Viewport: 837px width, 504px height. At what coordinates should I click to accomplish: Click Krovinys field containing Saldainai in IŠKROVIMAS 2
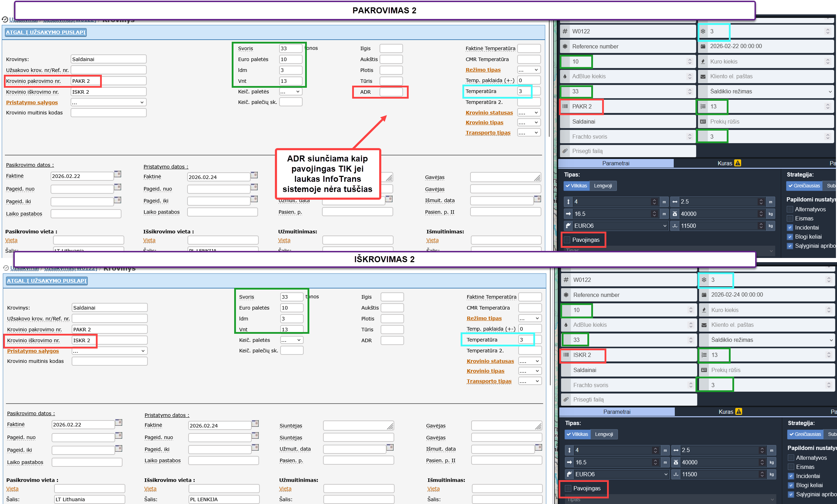tap(110, 308)
